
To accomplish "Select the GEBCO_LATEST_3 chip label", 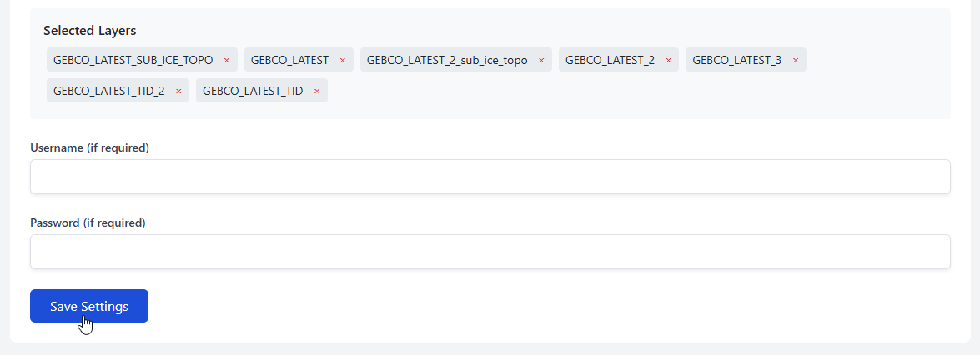I will point(736,60).
